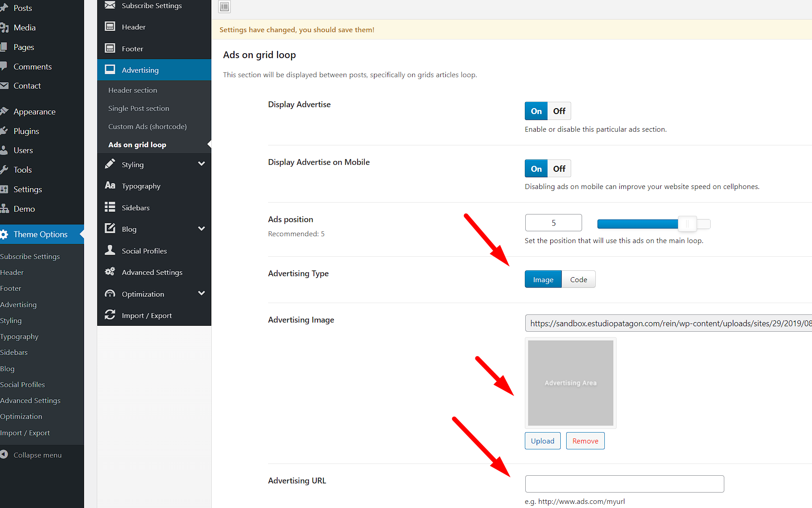Turn Display Advertise on Mobile On

pos(536,169)
